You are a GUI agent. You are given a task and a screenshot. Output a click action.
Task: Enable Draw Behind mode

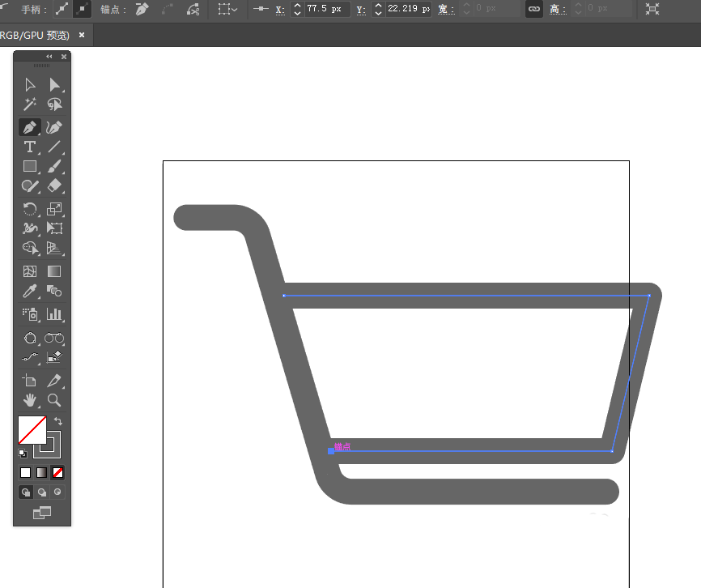(41, 492)
